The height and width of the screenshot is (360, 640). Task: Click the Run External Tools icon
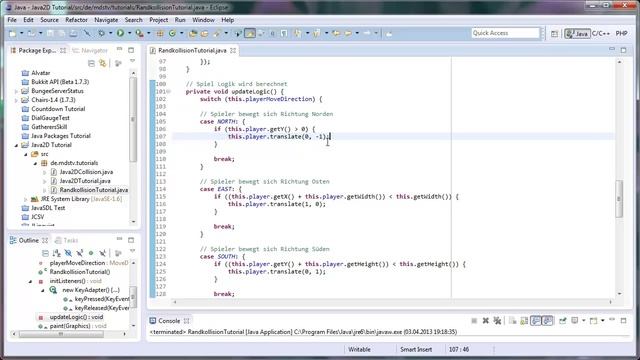pyautogui.click(x=139, y=33)
